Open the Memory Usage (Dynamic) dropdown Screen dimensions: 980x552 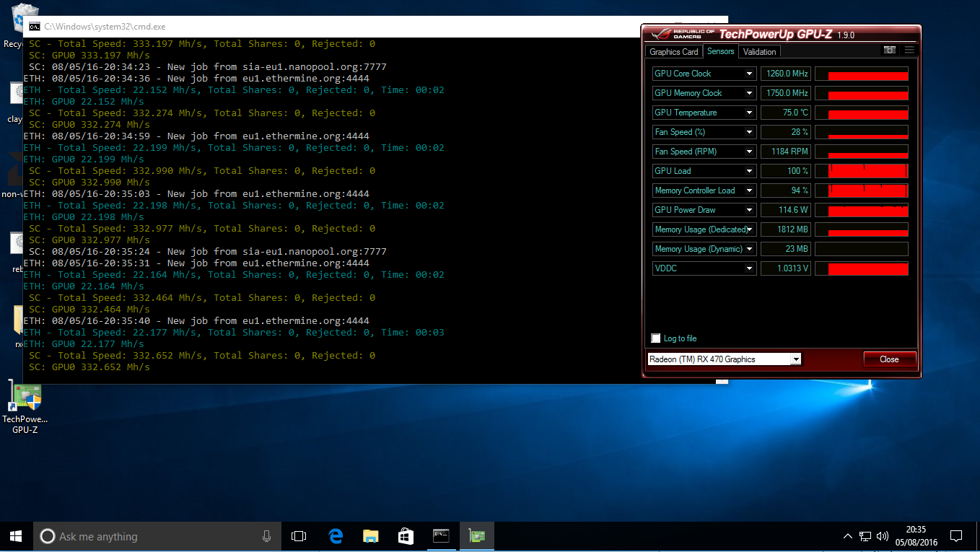pos(750,249)
